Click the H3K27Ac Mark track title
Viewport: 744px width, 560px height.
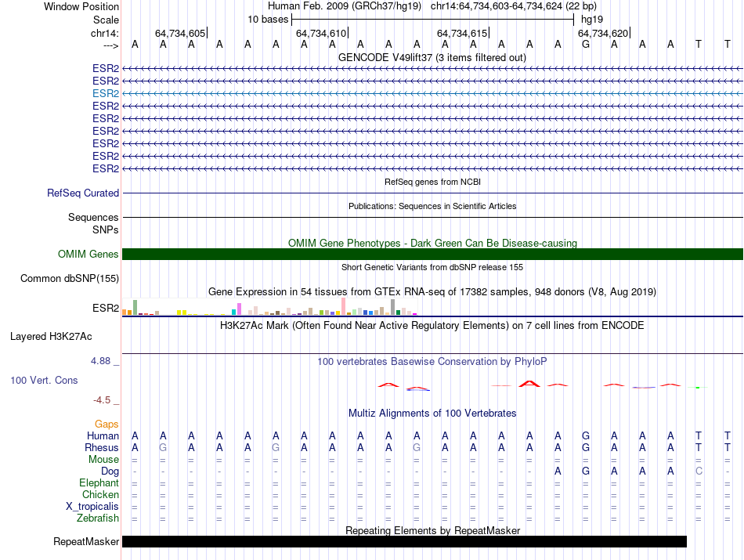coord(432,326)
